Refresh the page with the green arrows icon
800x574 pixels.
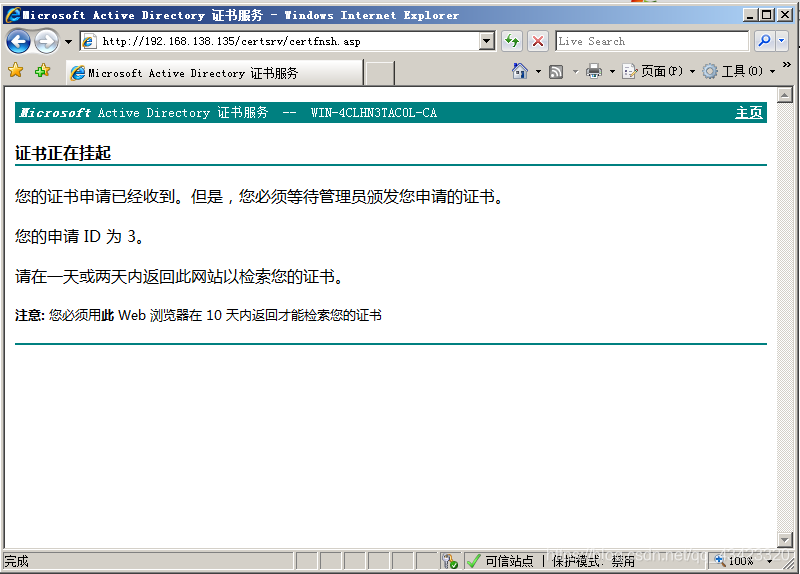point(512,41)
